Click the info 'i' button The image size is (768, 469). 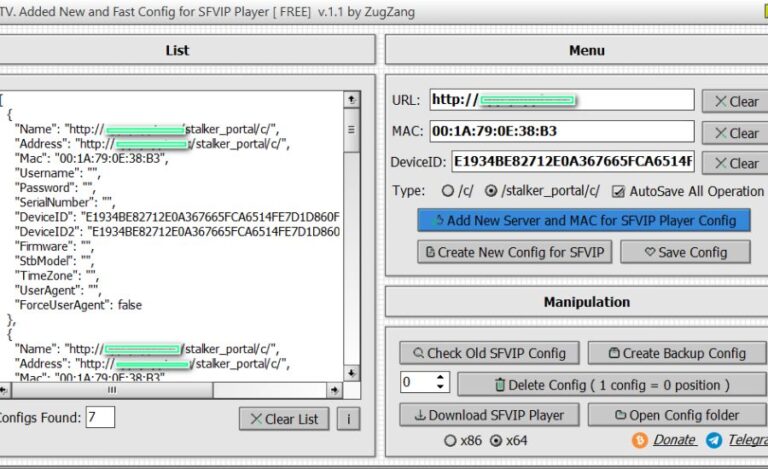348,419
